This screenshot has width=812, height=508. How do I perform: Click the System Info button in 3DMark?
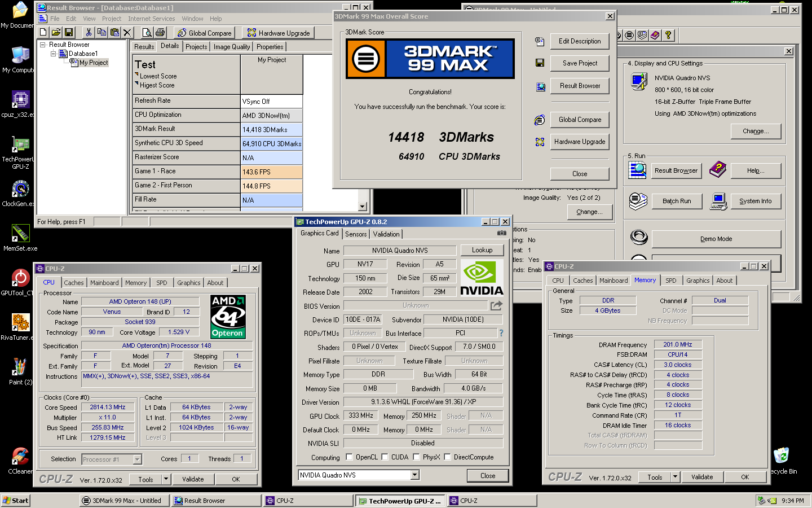pyautogui.click(x=756, y=201)
